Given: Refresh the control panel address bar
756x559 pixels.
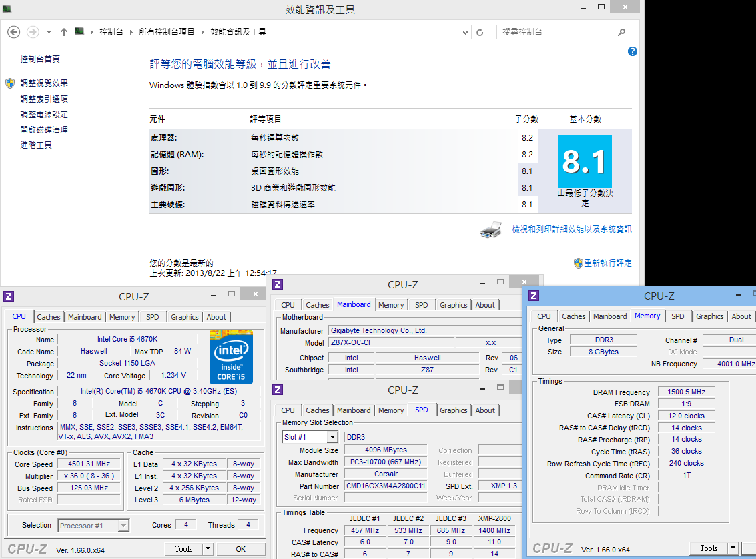Looking at the screenshot, I should click(x=480, y=32).
